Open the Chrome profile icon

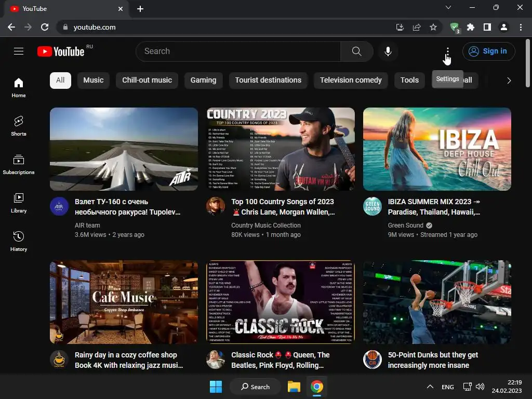504,27
